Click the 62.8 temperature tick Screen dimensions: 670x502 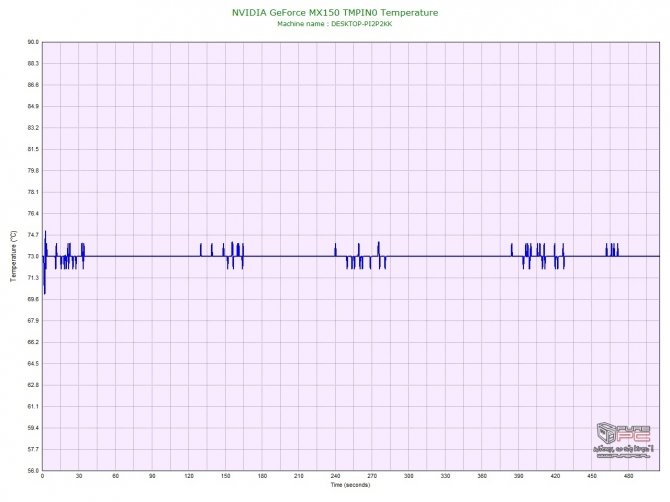tap(33, 385)
